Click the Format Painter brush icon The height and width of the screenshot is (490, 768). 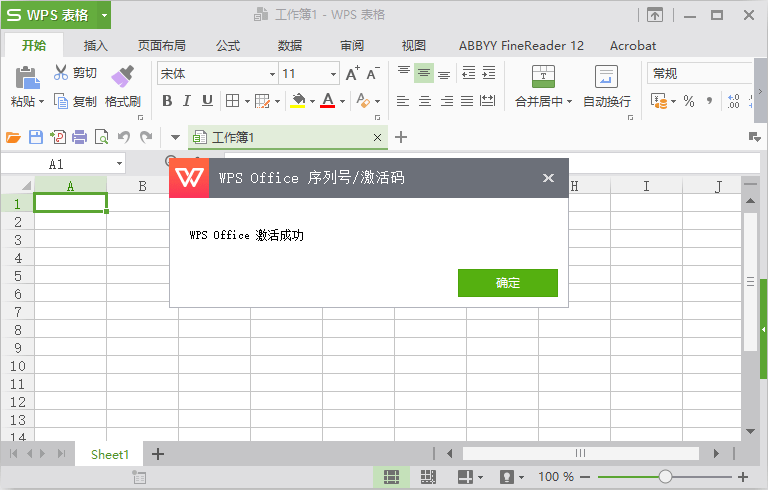point(122,76)
